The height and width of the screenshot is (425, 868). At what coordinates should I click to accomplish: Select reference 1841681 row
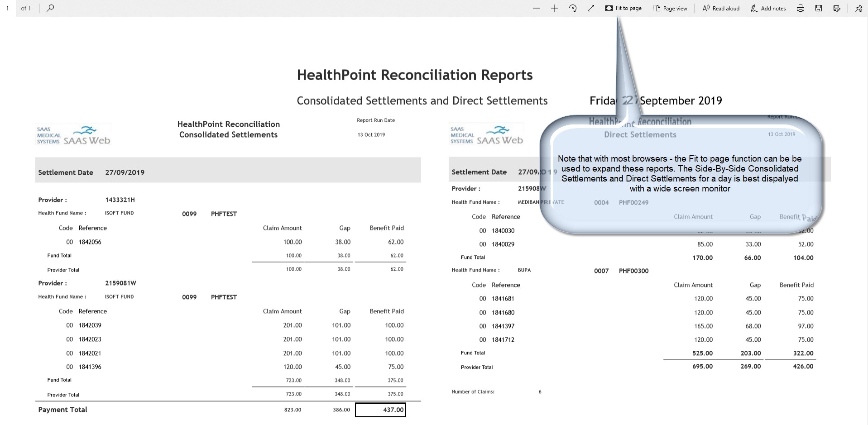(503, 298)
